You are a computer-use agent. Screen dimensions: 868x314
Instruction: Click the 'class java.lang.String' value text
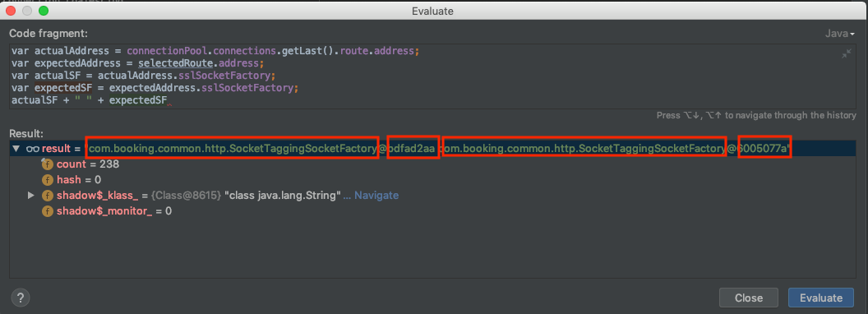[282, 196]
